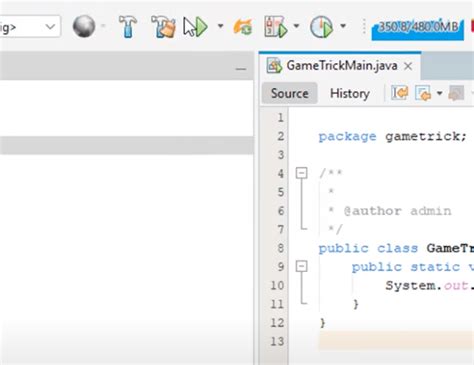Click line number 13 in the gutter
Screen dimensions: 474x365
click(x=277, y=341)
